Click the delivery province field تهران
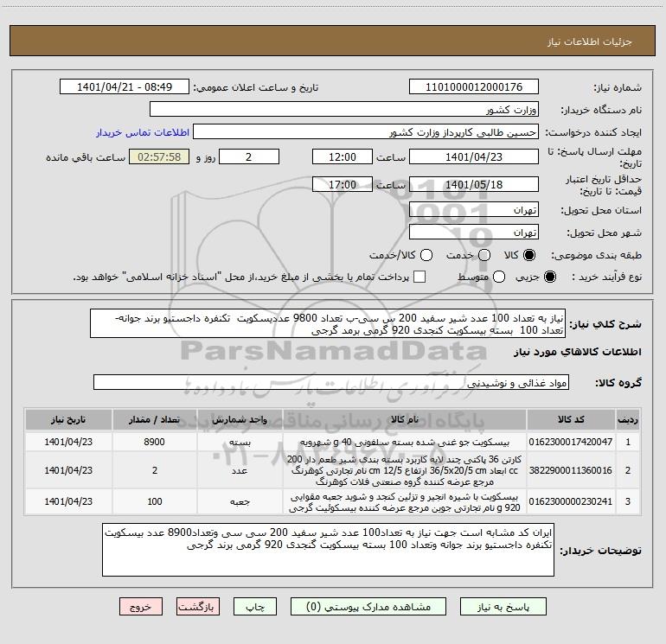 coord(474,210)
